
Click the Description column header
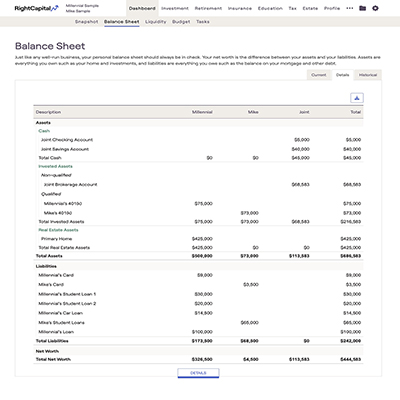(48, 112)
